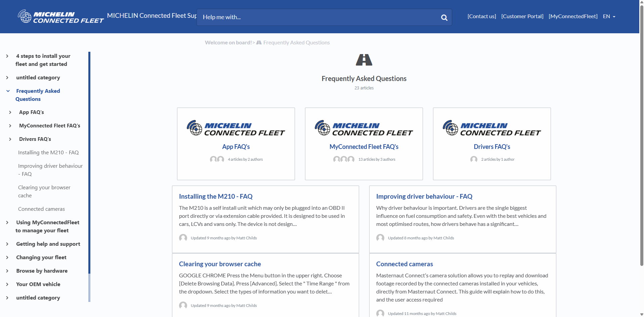644x317 pixels.
Task: Click the road icon in the breadcrumb
Action: (x=259, y=42)
